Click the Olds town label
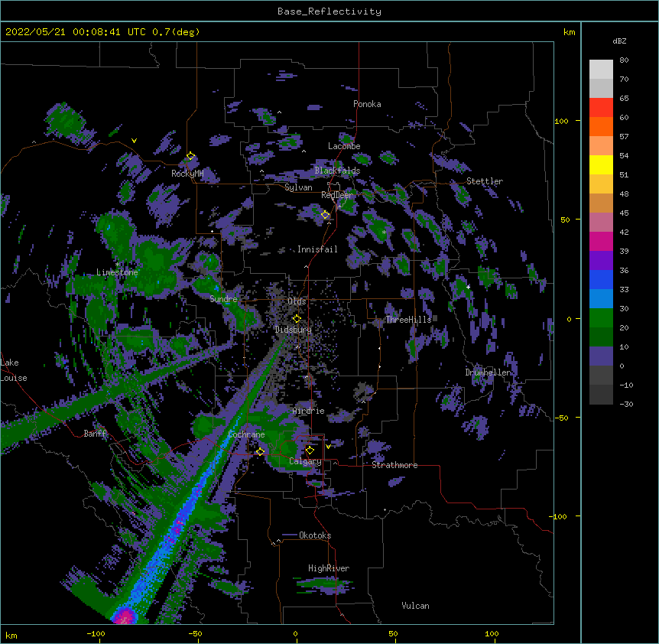Screen dimensions: 659x644 tap(297, 301)
